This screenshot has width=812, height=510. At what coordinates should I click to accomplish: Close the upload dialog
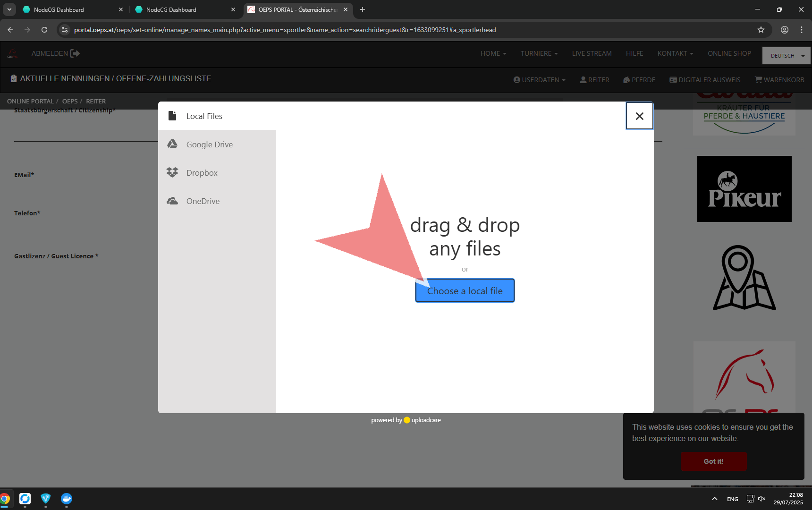(x=639, y=116)
